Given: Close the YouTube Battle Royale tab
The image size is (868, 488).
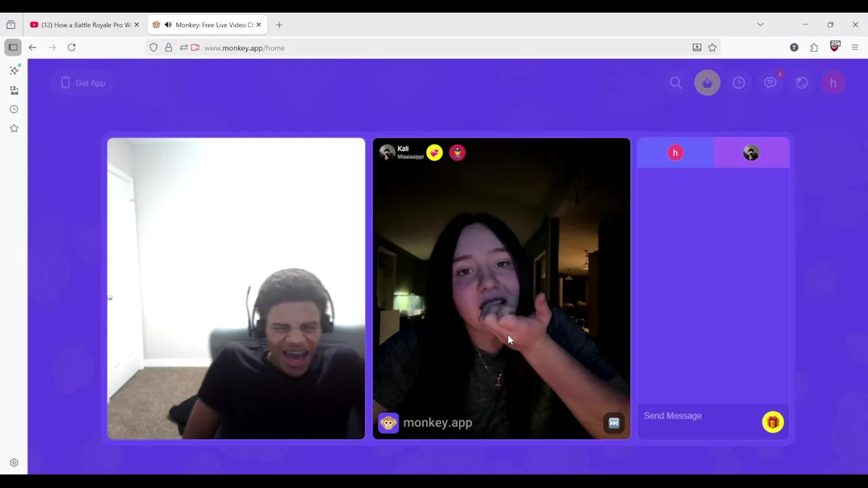Looking at the screenshot, I should point(136,25).
